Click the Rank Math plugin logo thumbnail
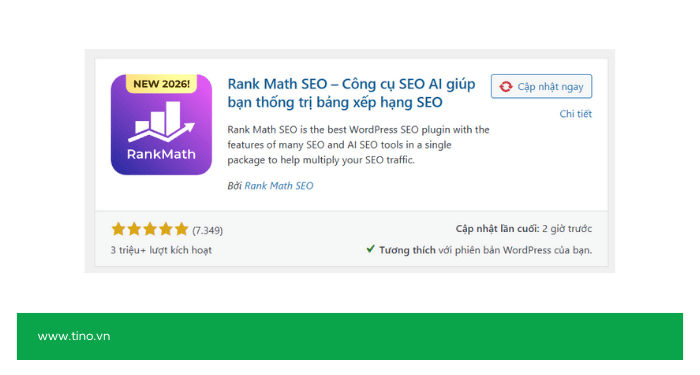Image resolution: width=700 pixels, height=375 pixels. (x=161, y=125)
